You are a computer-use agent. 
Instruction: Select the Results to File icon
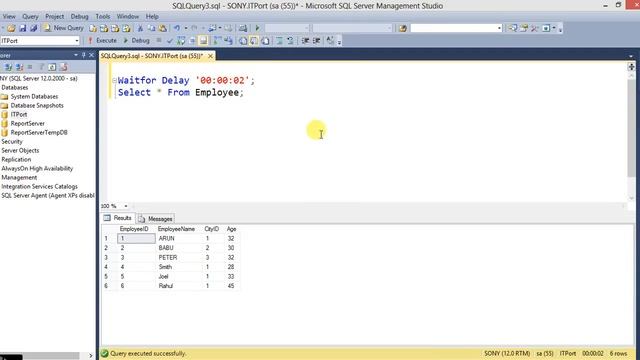pyautogui.click(x=265, y=40)
